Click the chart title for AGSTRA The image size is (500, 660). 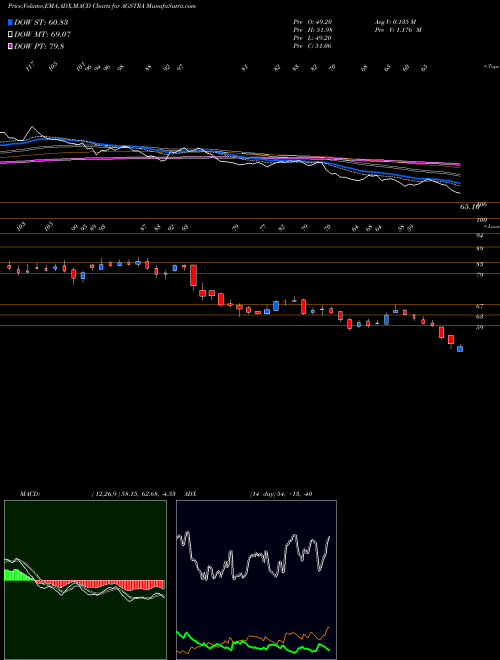pyautogui.click(x=101, y=6)
